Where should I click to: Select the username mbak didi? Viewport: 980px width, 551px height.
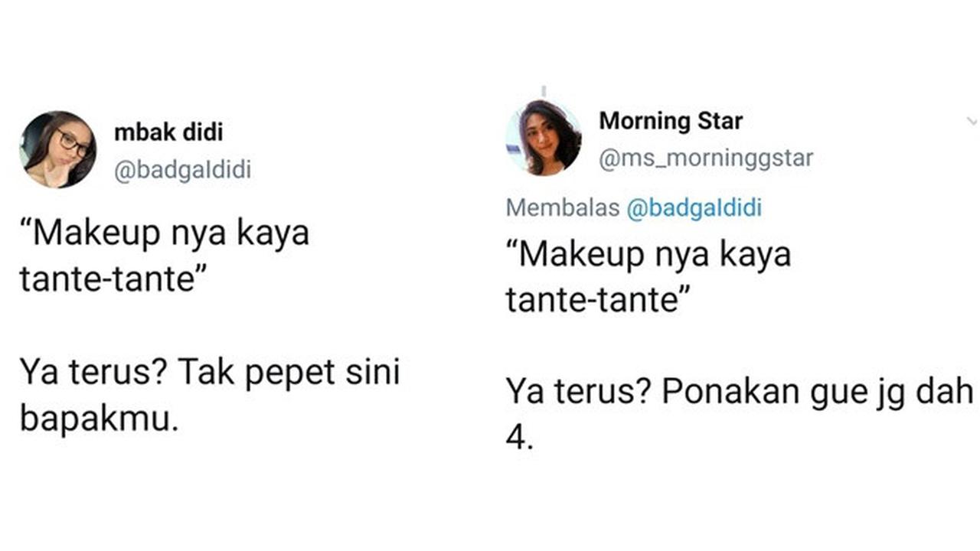[168, 132]
